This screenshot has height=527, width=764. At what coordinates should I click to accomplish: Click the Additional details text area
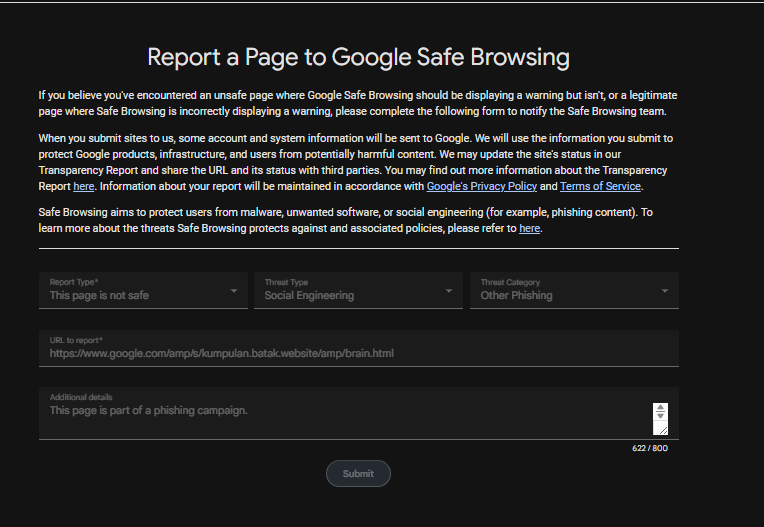[359, 414]
